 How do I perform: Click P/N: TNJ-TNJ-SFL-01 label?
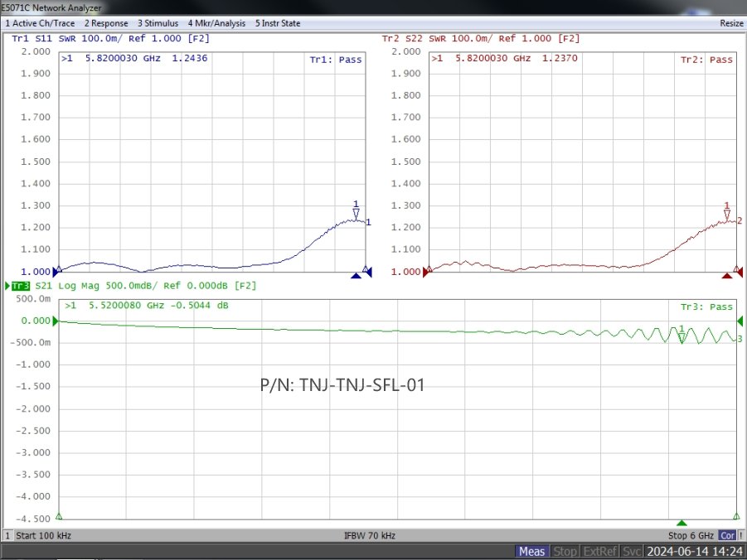342,384
